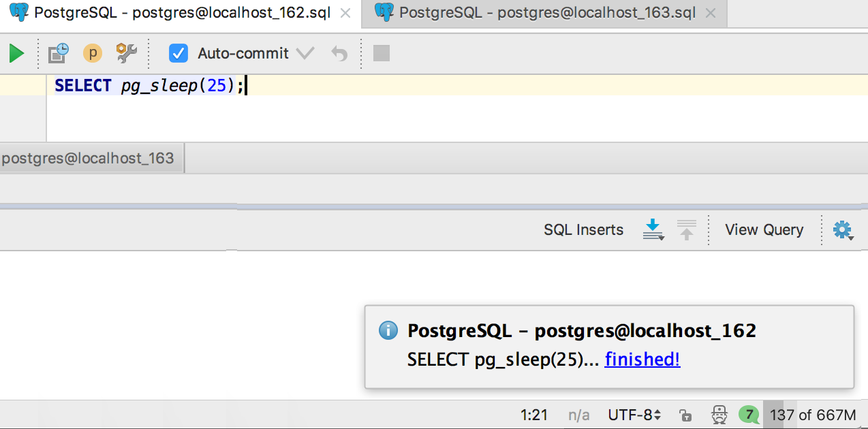The width and height of the screenshot is (868, 429).
Task: Click the commit checkmark icon
Action: (305, 53)
